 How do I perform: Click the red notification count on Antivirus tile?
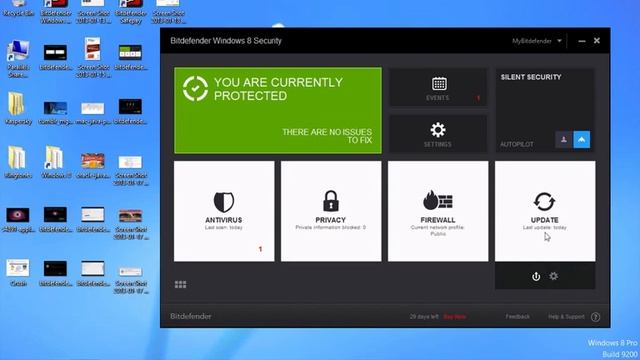260,249
